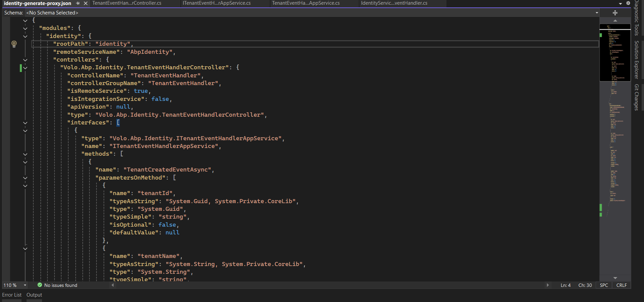644x302 pixels.
Task: Open the Error List panel
Action: point(12,295)
